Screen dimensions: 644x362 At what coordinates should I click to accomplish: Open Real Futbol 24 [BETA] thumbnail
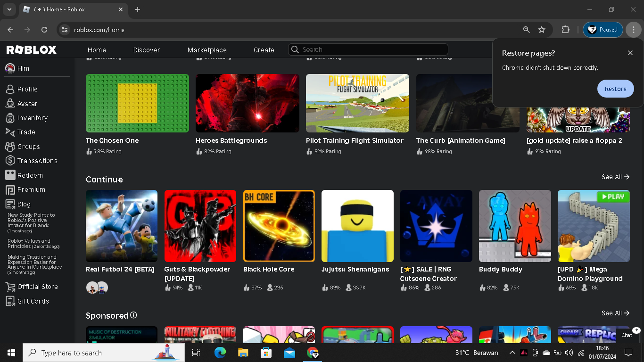pyautogui.click(x=122, y=226)
